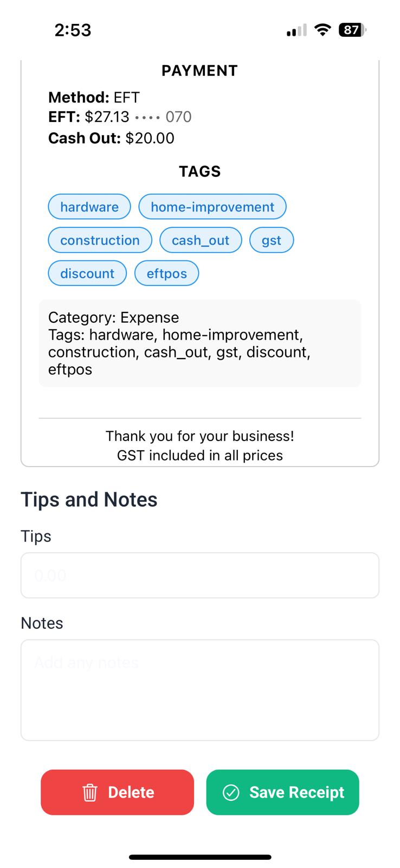Select the hardware tag chip
400x868 pixels.
89,207
